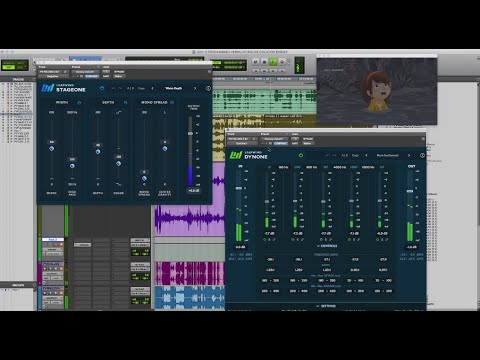480x360 pixels.
Task: Click the undo arrow in DynOne
Action: (327, 155)
